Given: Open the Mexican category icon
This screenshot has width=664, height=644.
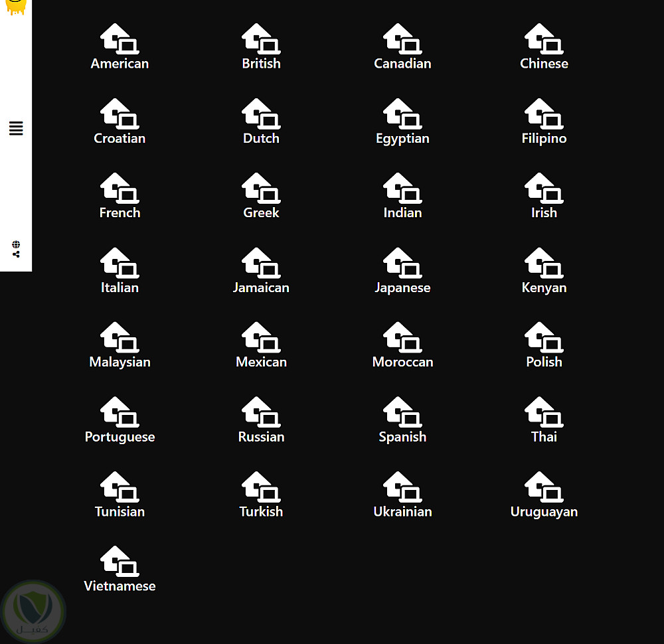Looking at the screenshot, I should 261,337.
